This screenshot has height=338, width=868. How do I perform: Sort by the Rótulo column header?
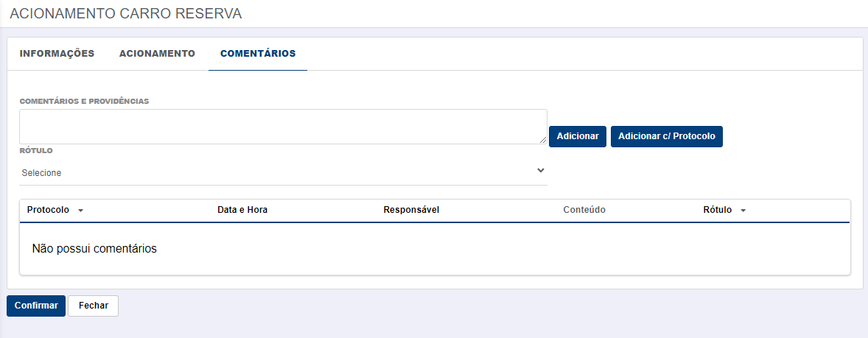(x=718, y=210)
